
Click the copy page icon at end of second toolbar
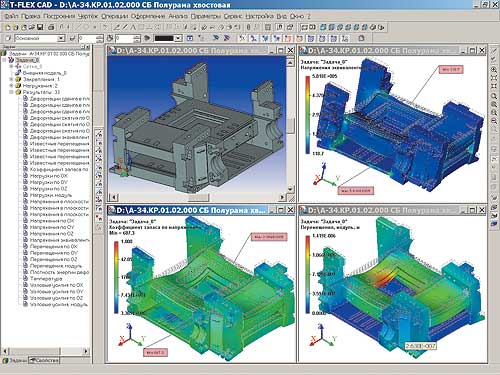click(361, 38)
